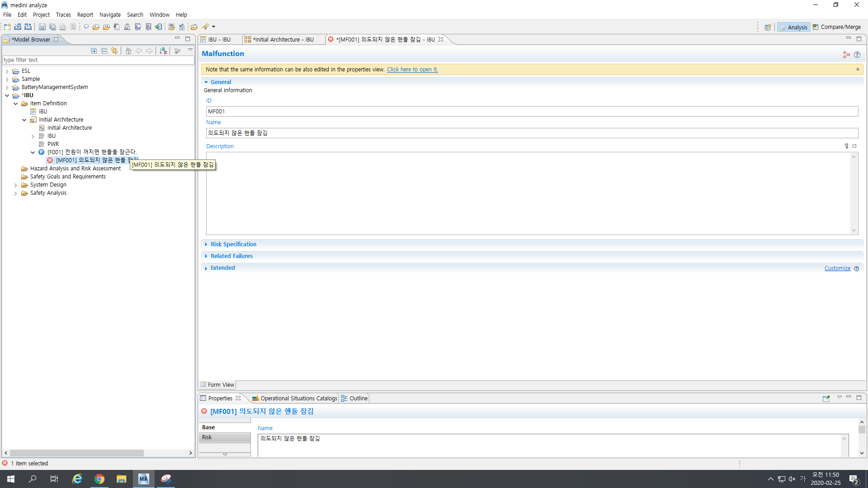Click the model browser filter text field

(98, 60)
